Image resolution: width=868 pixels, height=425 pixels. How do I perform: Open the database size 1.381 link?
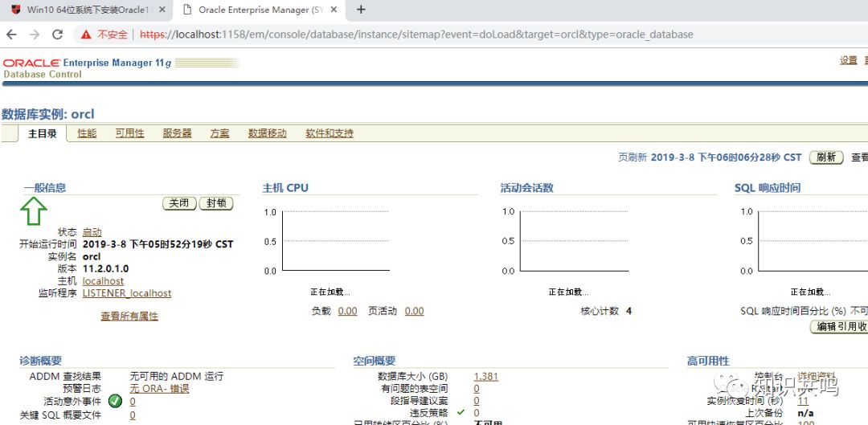tap(486, 376)
